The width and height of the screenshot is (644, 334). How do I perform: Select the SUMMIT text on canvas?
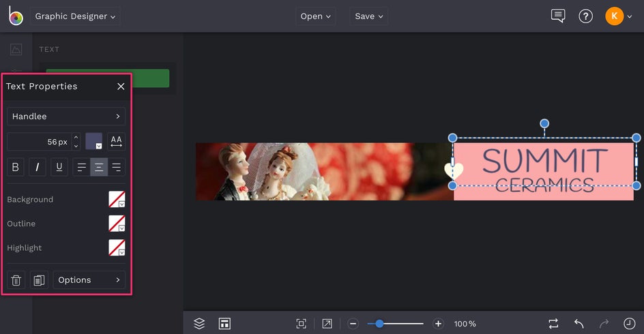544,160
